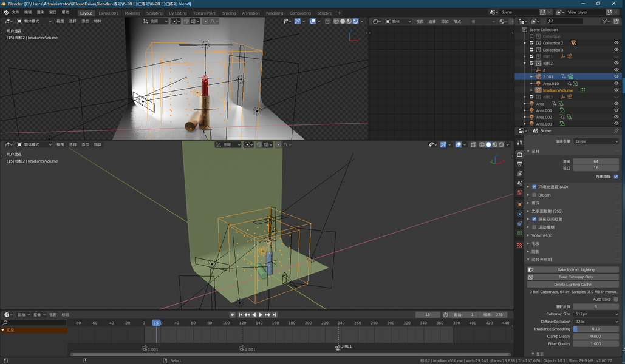Select rendered shading in the bottom viewport header
The height and width of the screenshot is (364, 625).
click(x=501, y=144)
